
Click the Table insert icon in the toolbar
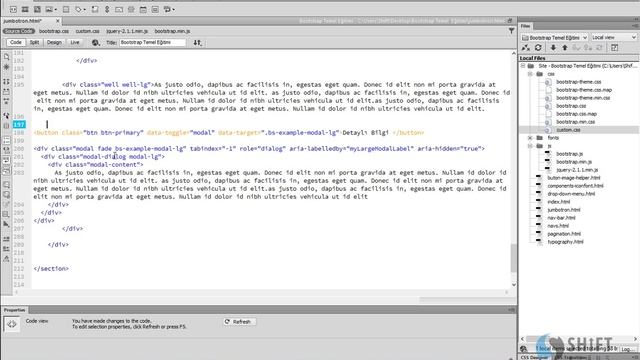(66, 9)
